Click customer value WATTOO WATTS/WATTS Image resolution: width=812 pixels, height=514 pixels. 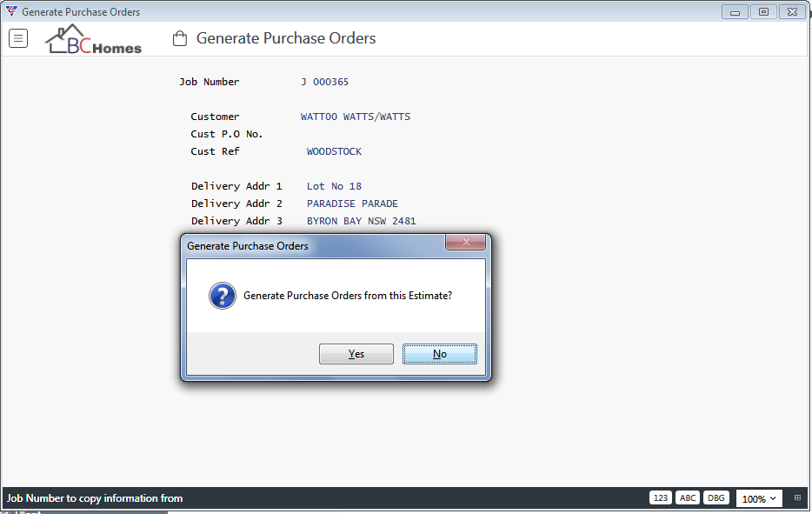pos(356,117)
